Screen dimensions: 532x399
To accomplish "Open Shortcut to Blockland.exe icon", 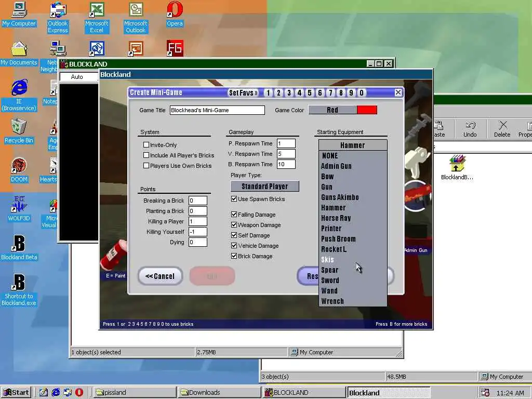I will coord(19,290).
